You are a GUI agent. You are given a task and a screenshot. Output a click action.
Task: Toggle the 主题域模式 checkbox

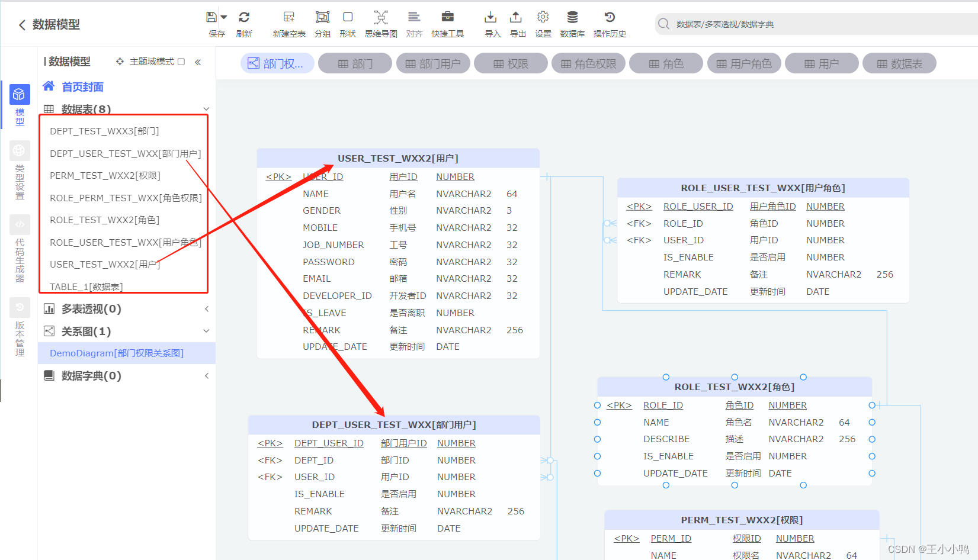point(181,62)
